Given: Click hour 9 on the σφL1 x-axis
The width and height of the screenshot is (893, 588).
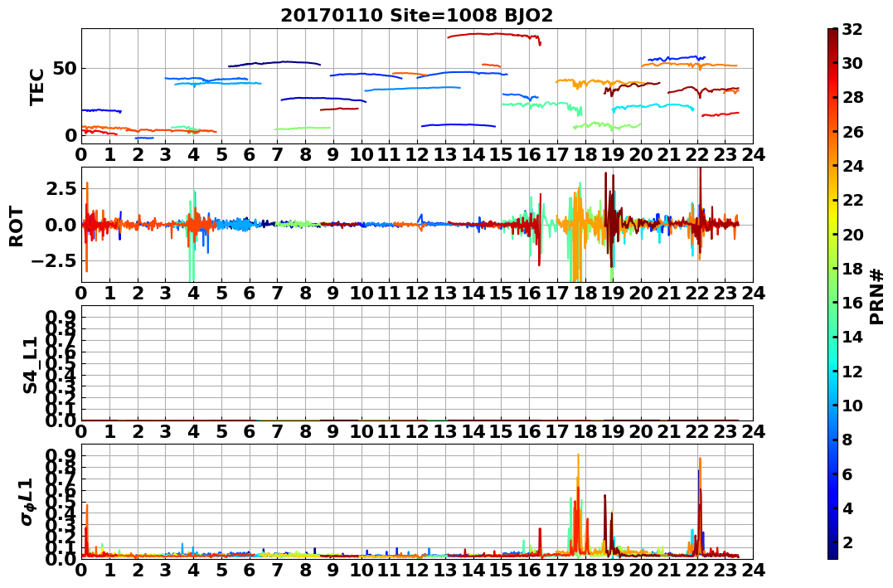Looking at the screenshot, I should click(334, 571).
